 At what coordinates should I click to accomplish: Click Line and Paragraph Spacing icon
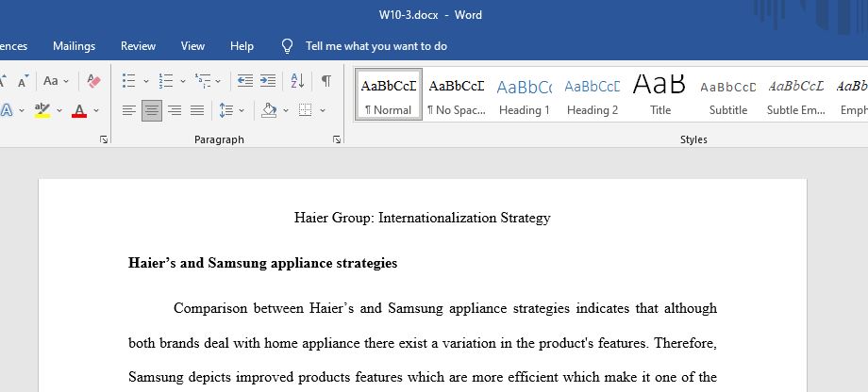tap(225, 110)
